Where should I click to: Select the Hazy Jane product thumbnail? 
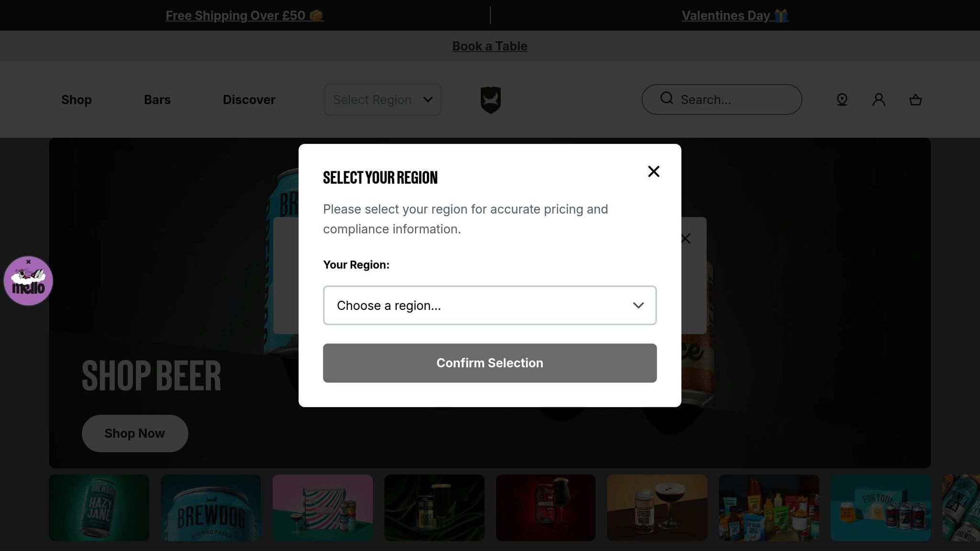(99, 507)
